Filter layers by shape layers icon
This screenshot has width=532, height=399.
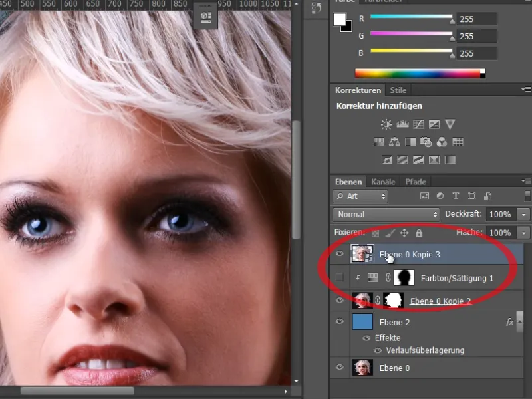click(x=471, y=196)
